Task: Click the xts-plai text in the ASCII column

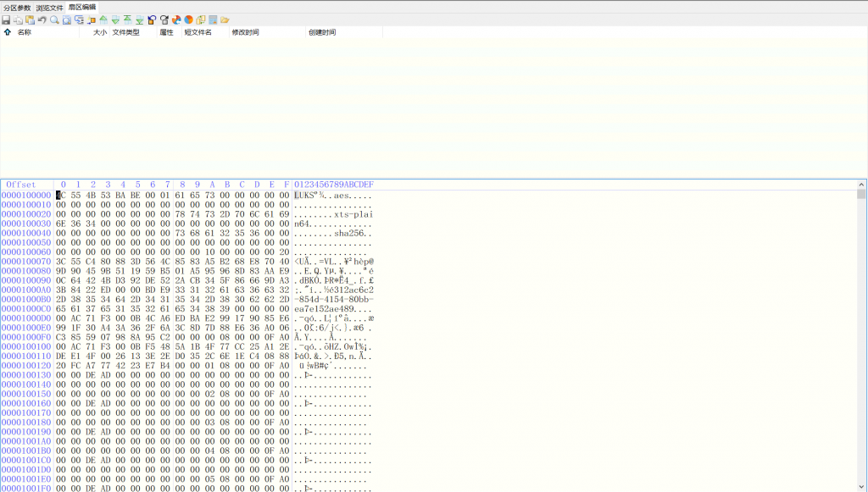Action: (x=353, y=214)
